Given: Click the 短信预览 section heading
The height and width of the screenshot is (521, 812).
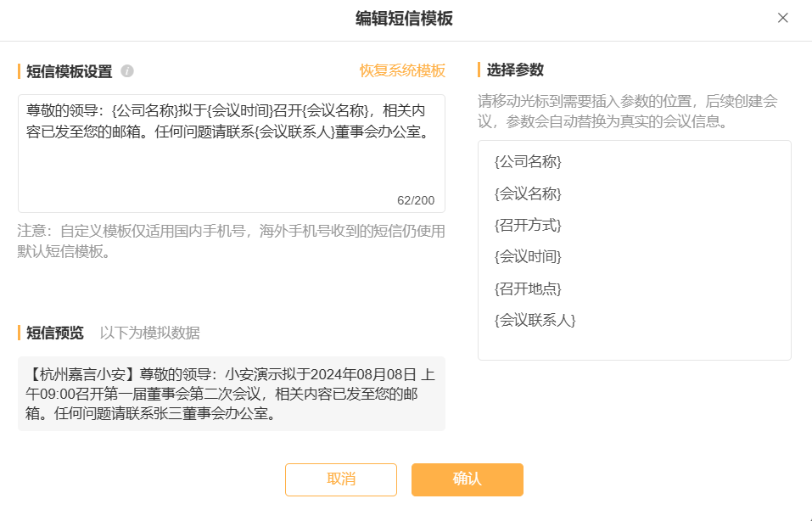Looking at the screenshot, I should point(55,333).
